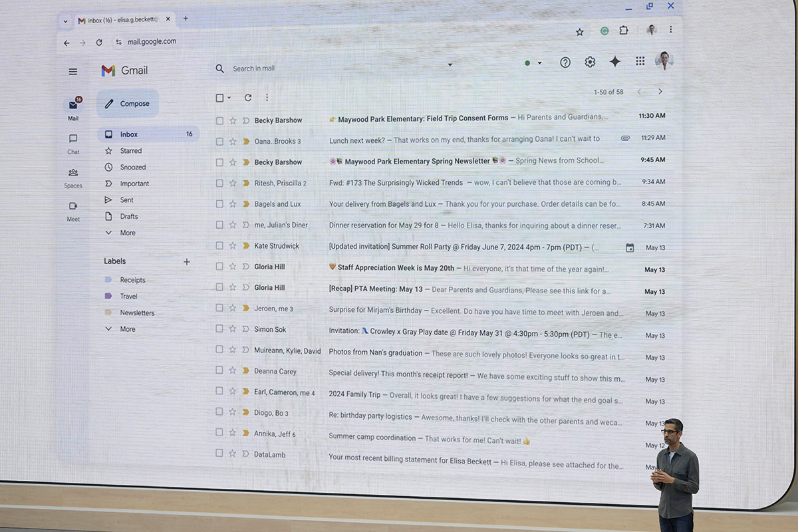Open the help icon in the header

(565, 62)
